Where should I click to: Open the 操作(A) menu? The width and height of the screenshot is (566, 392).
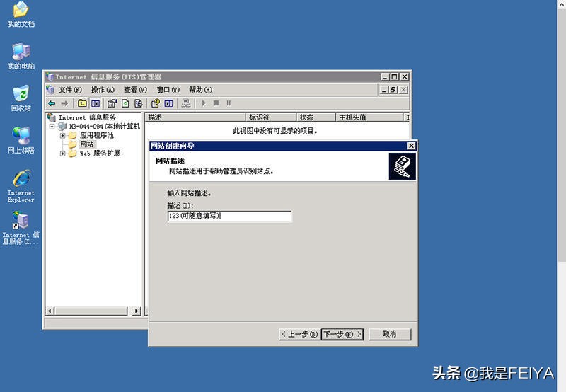tap(103, 90)
